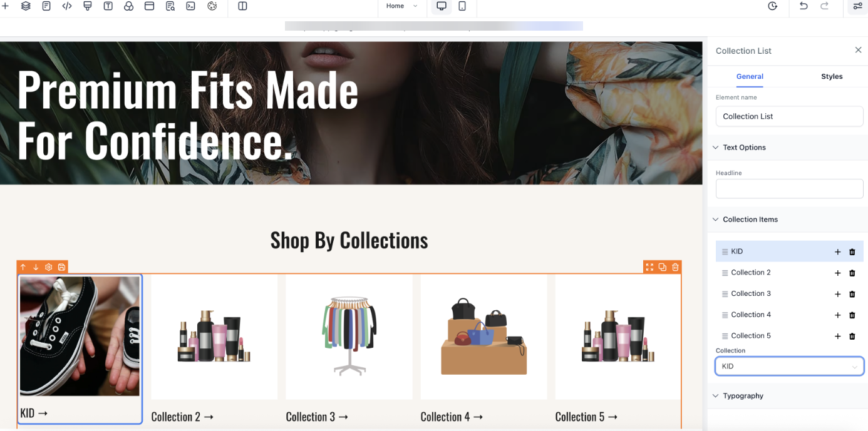Add item after Collection 2
The height and width of the screenshot is (431, 868).
pos(837,273)
